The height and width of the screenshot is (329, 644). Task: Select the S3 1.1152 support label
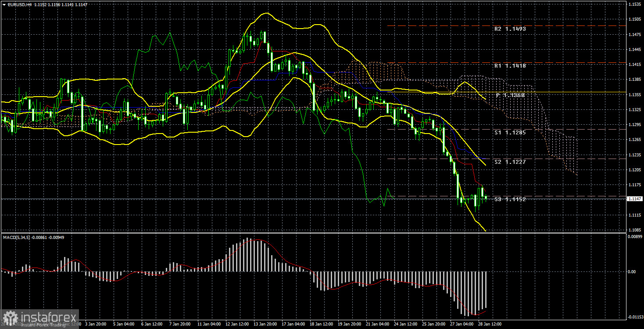click(510, 199)
